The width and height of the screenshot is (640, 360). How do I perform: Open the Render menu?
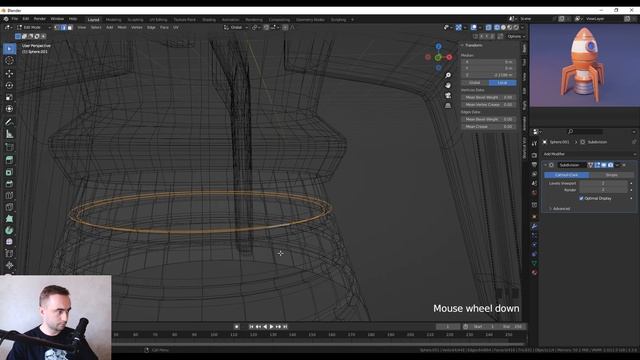coord(40,19)
